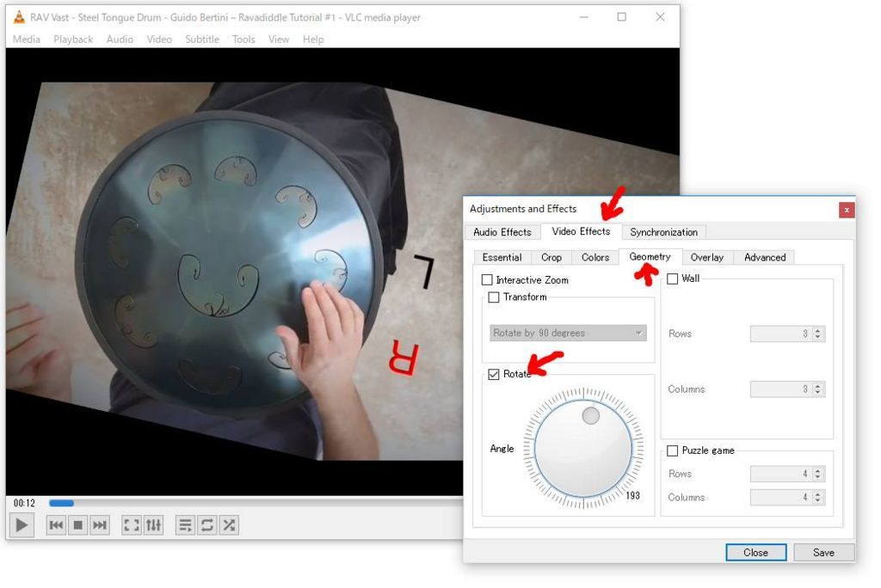Open the Video menu
Viewport: 881px width, 588px height.
159,40
